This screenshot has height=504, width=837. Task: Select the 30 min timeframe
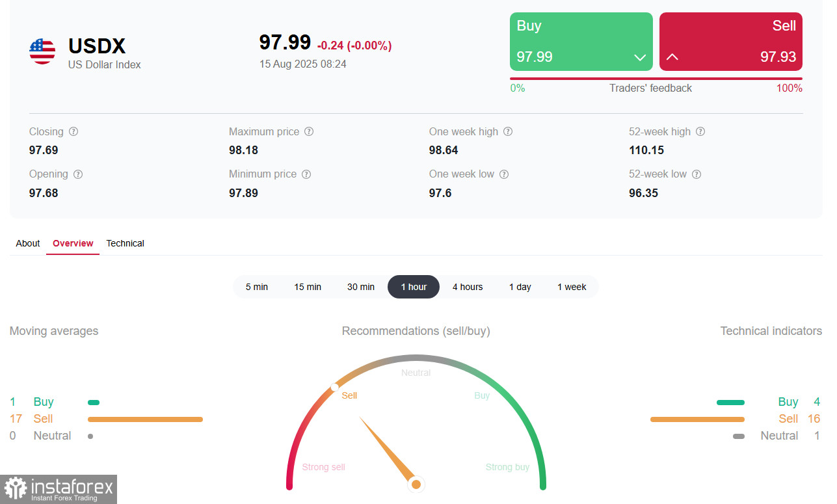(x=361, y=287)
